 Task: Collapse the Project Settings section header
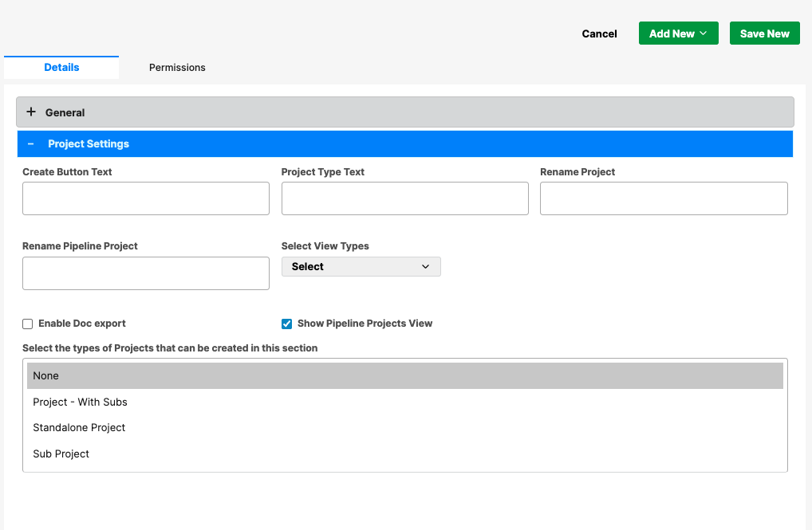point(405,144)
